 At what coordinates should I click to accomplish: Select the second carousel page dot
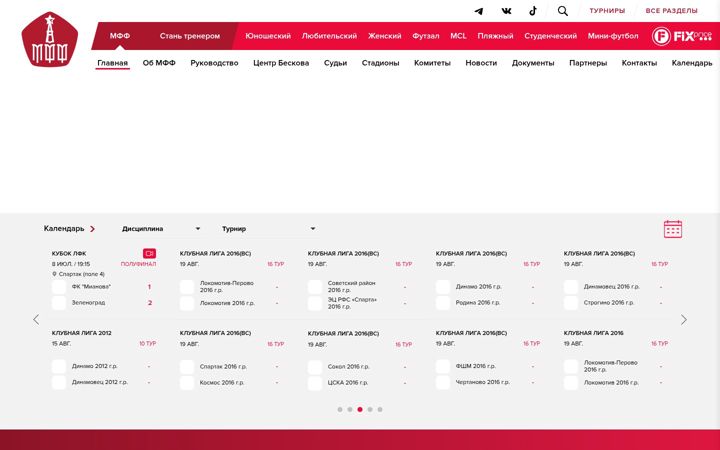click(350, 410)
